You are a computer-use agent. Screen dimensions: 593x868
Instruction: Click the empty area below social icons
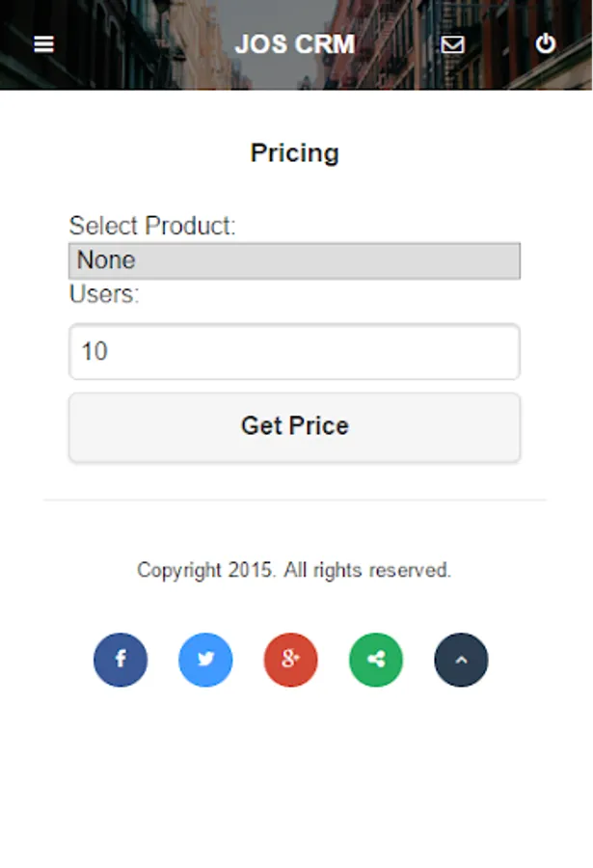(294, 781)
